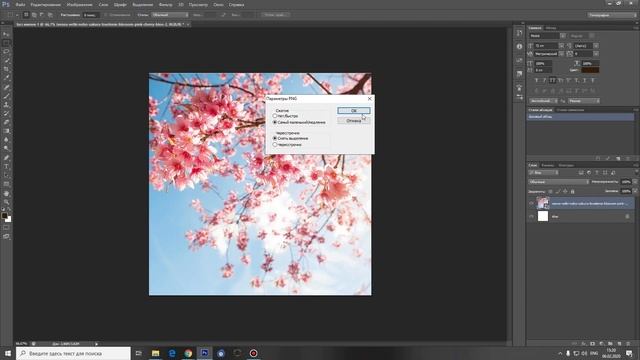The width and height of the screenshot is (640, 360).
Task: Toggle visibility of the Фон layer
Action: click(531, 217)
